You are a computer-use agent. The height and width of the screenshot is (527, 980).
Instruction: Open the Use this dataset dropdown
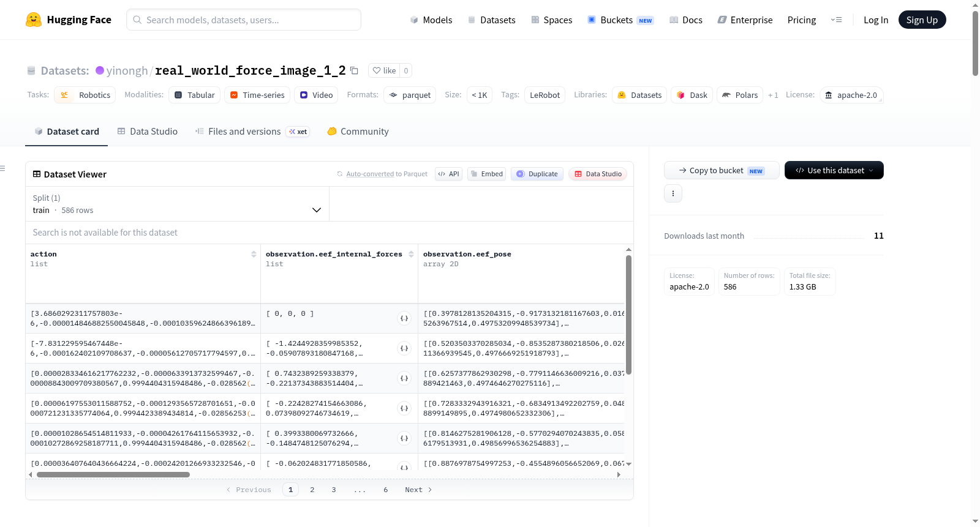tap(834, 170)
